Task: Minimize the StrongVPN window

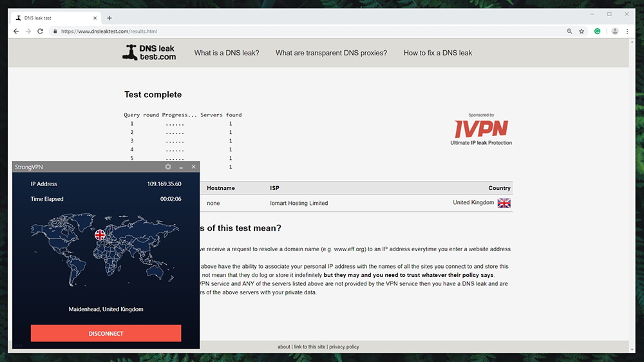Action: (181, 167)
